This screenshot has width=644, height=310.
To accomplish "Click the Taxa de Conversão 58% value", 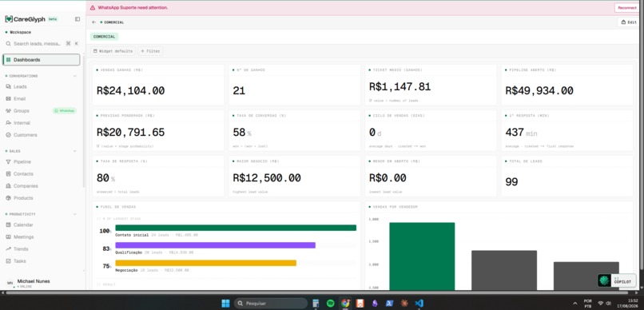I will tap(242, 132).
